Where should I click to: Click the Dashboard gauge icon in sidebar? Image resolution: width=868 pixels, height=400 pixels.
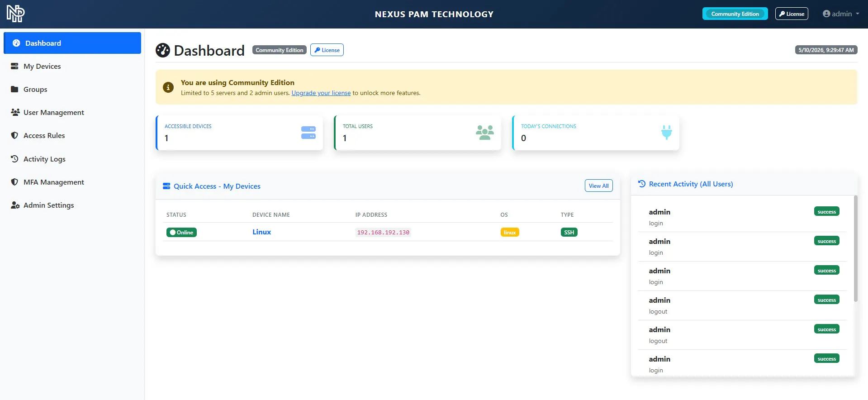click(16, 43)
